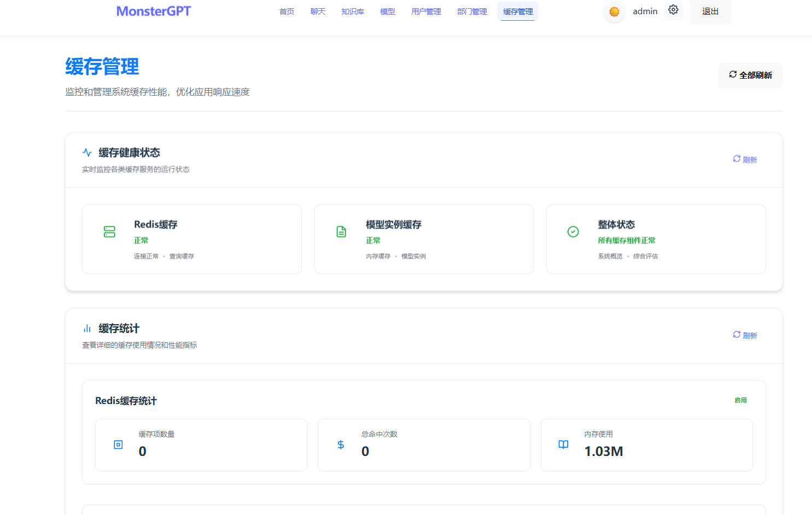Click the 总命中次数 value 0

(365, 452)
